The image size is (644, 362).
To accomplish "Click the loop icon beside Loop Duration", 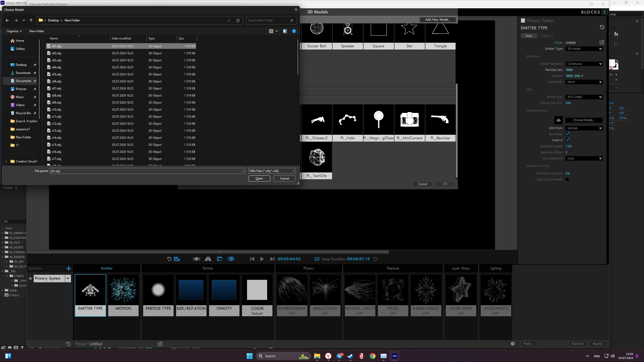I will [317, 259].
